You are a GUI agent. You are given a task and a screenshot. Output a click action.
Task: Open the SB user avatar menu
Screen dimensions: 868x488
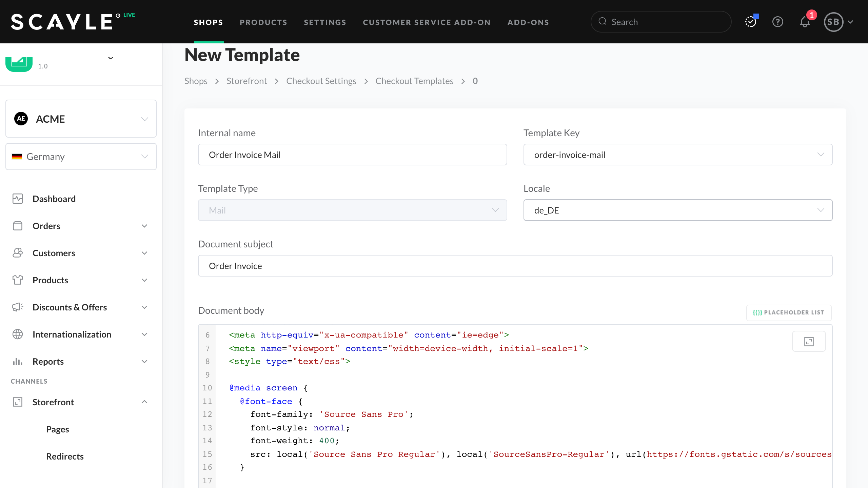(834, 22)
